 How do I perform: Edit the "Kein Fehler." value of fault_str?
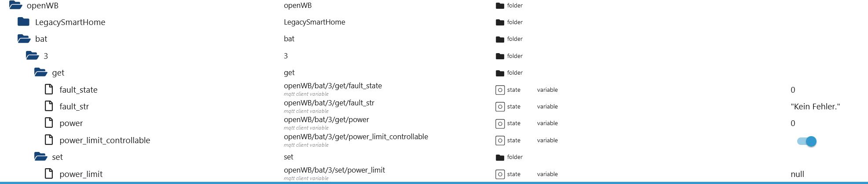point(815,107)
